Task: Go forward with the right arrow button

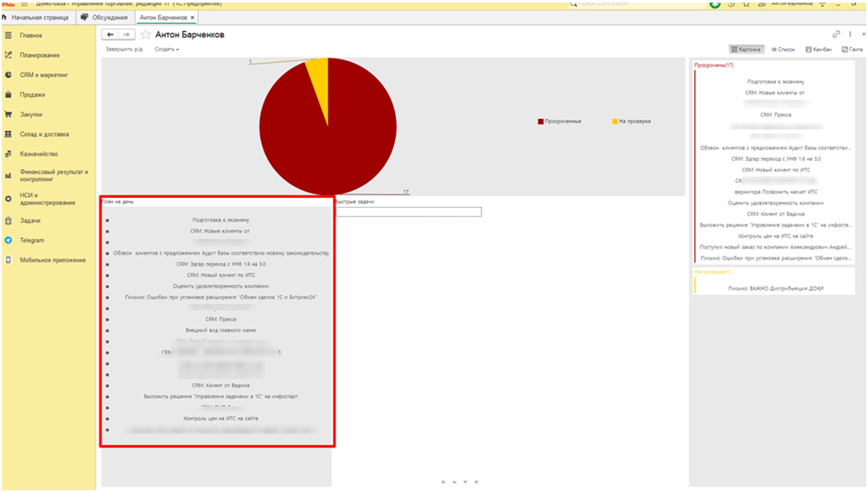Action: 126,35
